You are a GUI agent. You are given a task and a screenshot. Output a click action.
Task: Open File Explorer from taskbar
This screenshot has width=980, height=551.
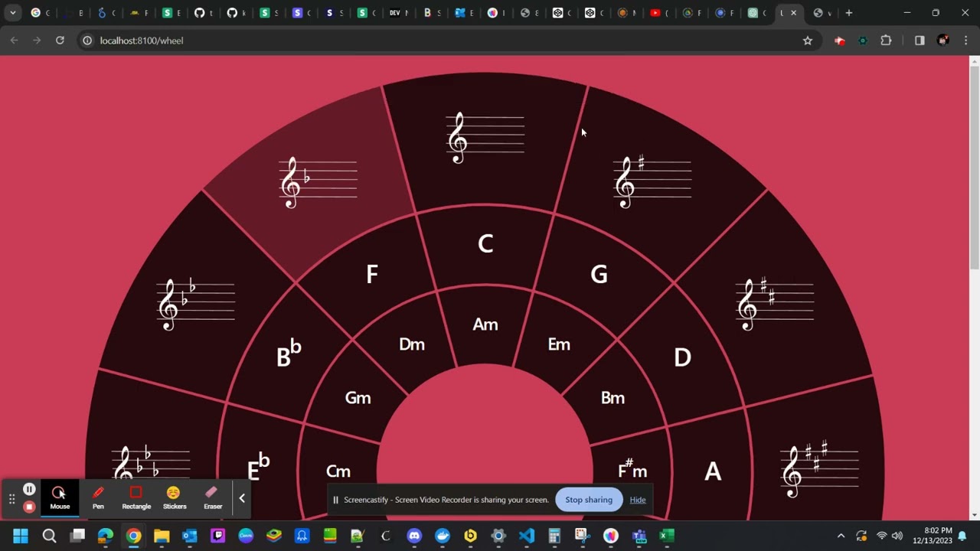162,536
